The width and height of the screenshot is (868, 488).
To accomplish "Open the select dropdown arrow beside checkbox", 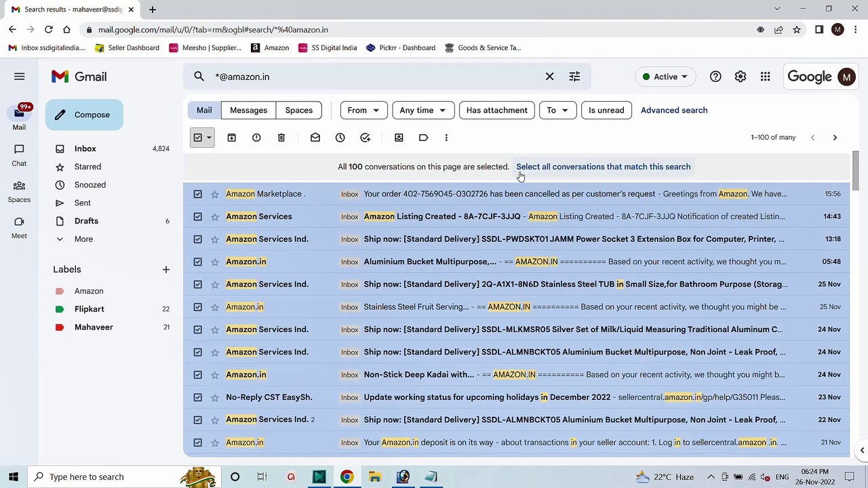I will pos(209,138).
